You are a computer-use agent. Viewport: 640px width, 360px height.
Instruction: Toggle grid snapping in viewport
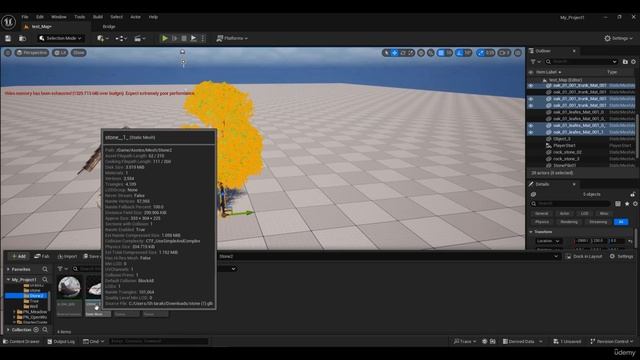(441, 53)
